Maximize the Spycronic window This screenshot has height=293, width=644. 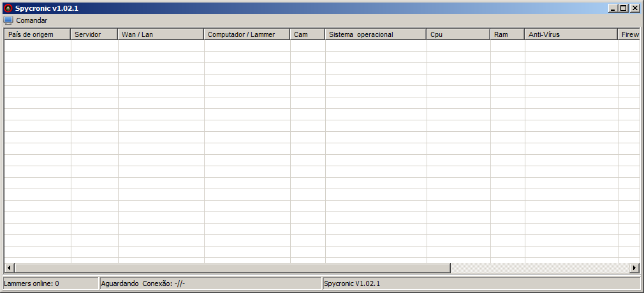(x=623, y=8)
